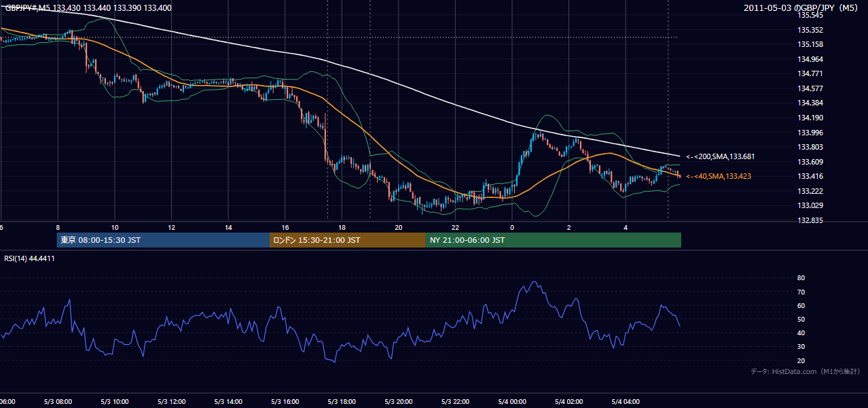
Task: Click RSI scale value 80
Action: tap(801, 278)
